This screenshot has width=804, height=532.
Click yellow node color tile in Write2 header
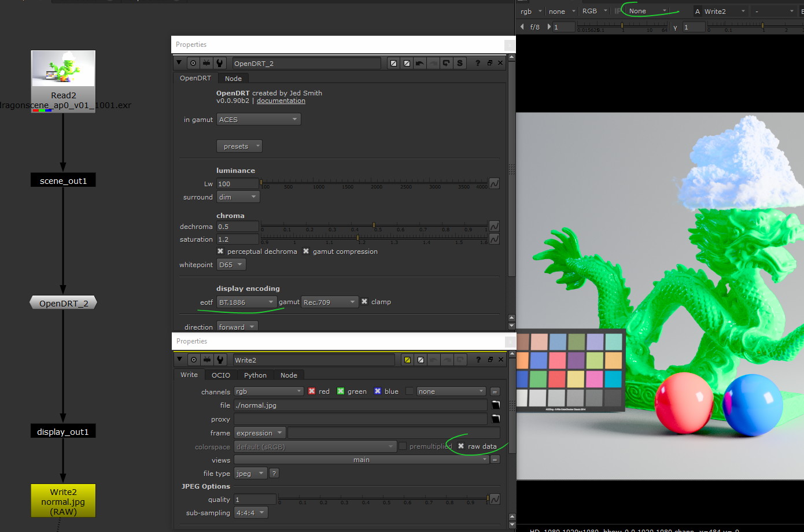pos(408,360)
